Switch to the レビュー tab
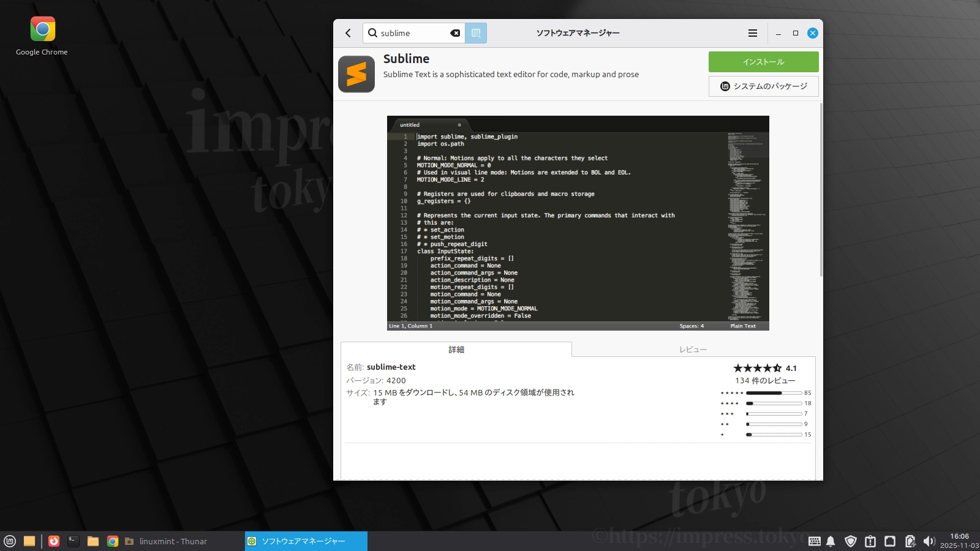Viewport: 980px width, 551px height. point(693,350)
